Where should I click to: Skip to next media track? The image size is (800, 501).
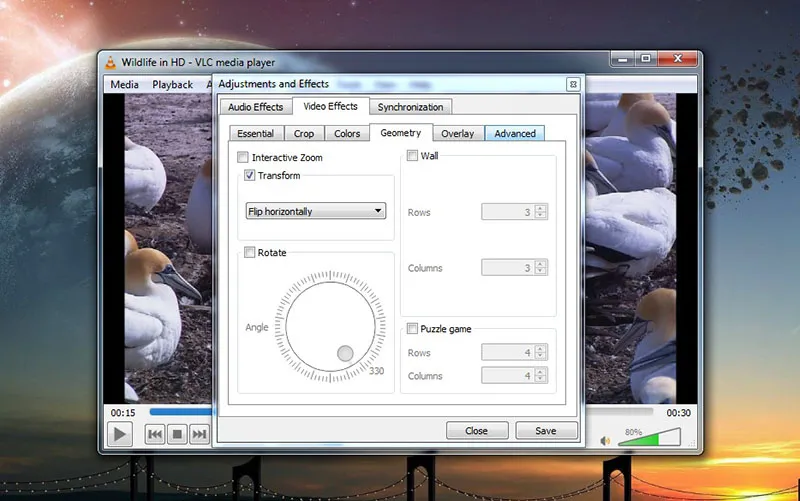[199, 434]
